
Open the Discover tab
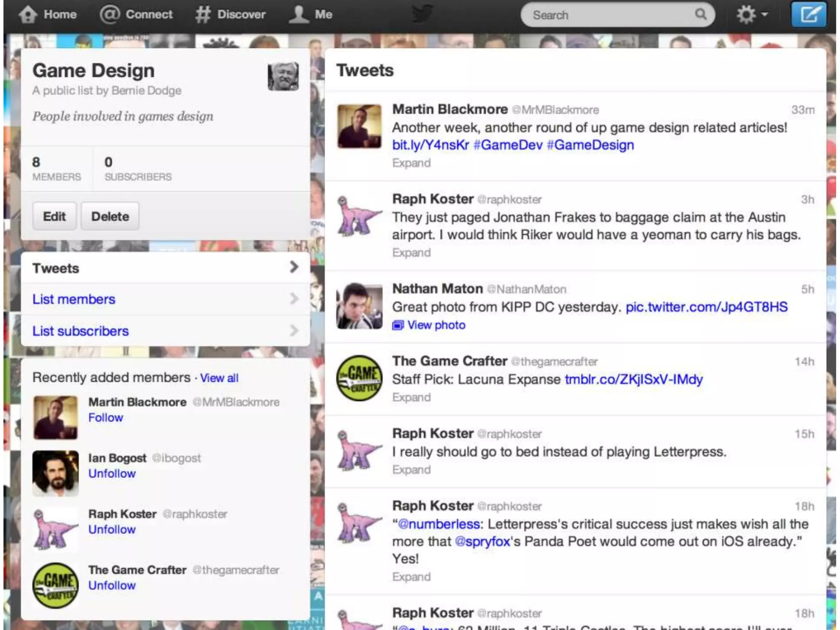231,14
